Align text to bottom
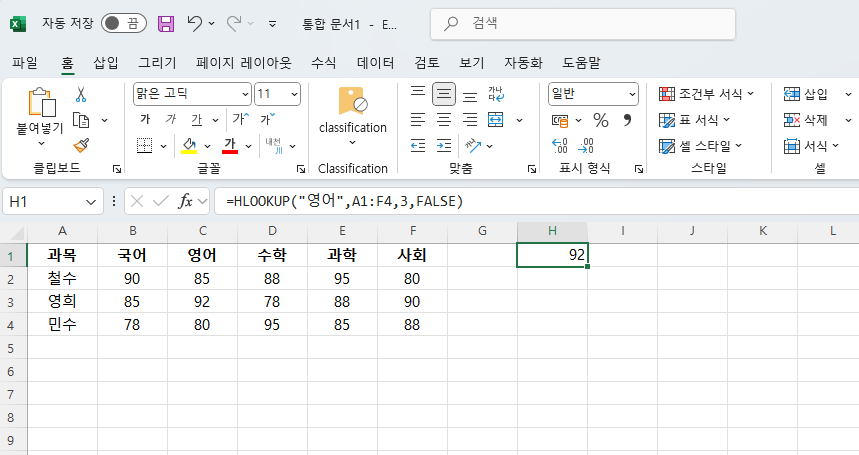This screenshot has height=455, width=859. click(x=470, y=94)
